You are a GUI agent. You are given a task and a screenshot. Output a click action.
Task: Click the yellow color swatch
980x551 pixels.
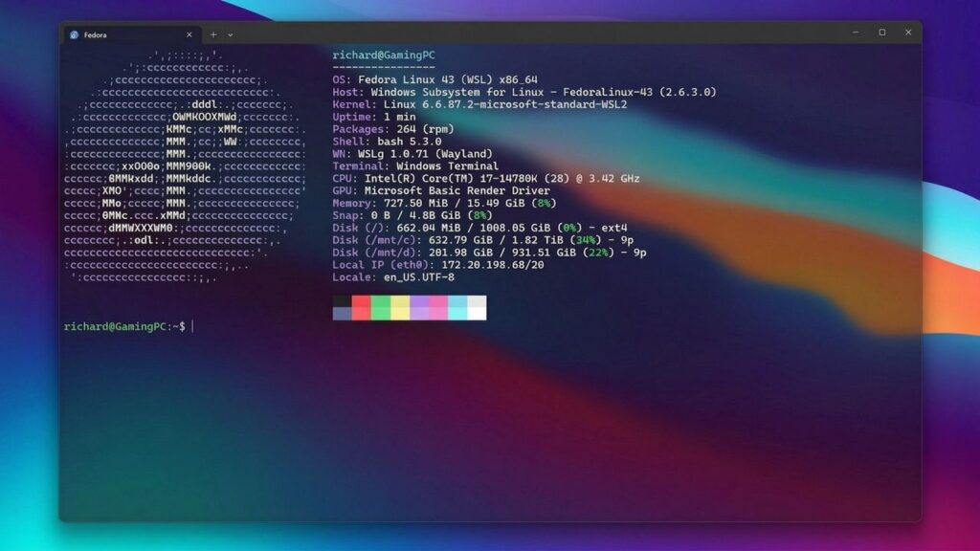[x=398, y=307]
